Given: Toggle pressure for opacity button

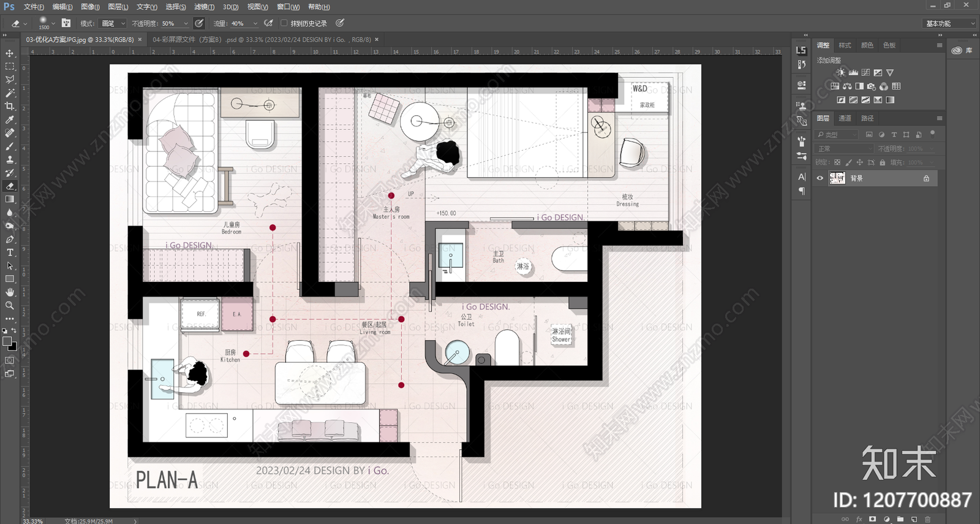Looking at the screenshot, I should point(199,23).
